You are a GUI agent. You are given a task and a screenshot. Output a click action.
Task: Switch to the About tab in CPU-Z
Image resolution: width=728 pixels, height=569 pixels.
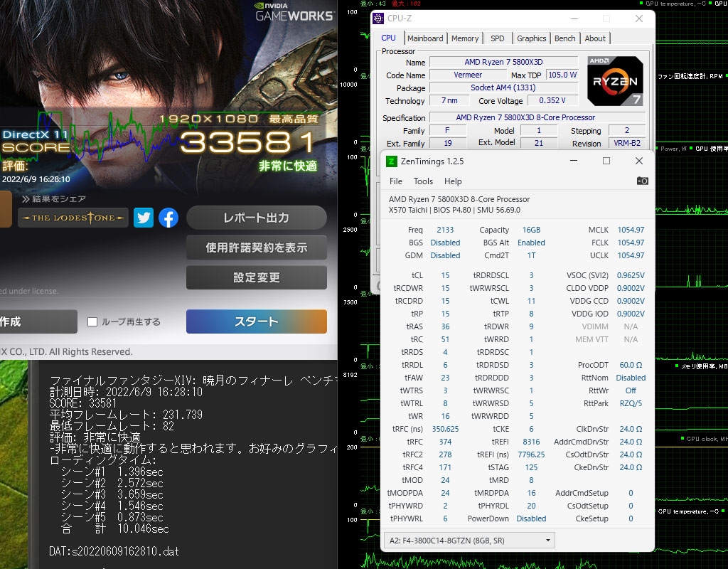click(595, 38)
